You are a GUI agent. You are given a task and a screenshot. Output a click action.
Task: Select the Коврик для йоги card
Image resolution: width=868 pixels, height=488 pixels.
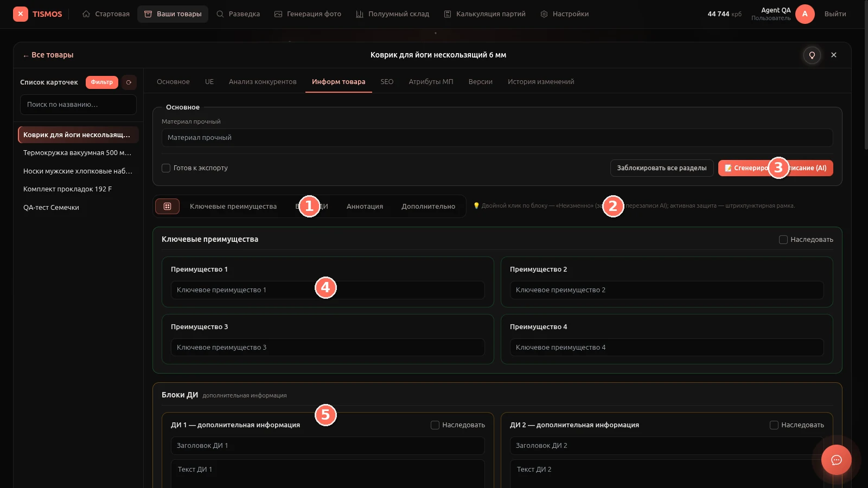tap(78, 134)
